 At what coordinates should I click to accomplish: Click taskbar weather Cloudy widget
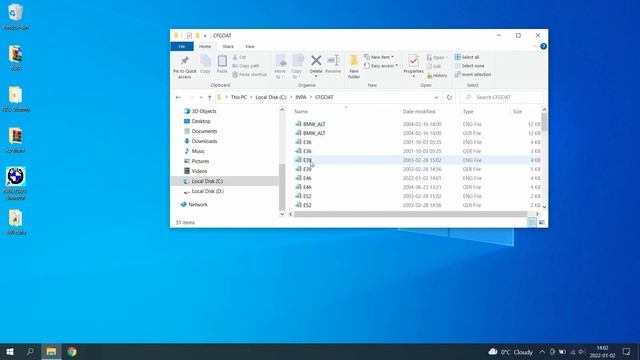click(511, 351)
